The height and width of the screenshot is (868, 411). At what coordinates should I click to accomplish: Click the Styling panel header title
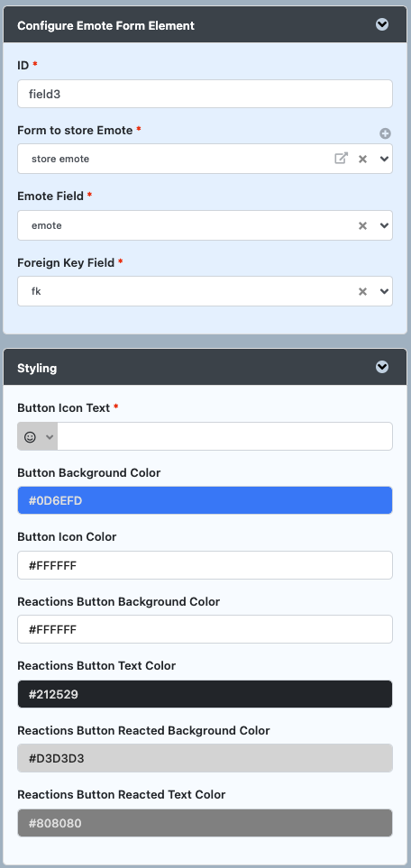(x=37, y=368)
